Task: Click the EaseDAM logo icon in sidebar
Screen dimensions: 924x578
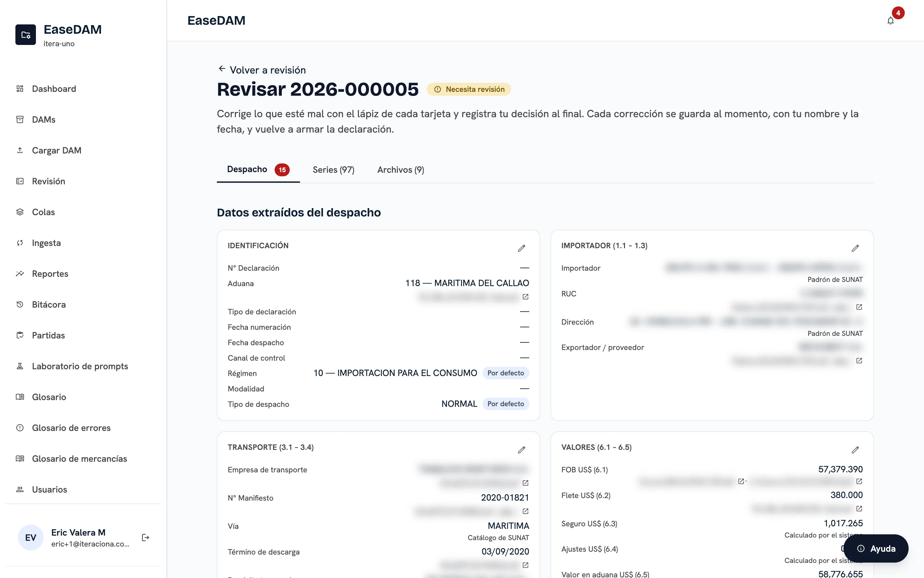Action: (26, 35)
